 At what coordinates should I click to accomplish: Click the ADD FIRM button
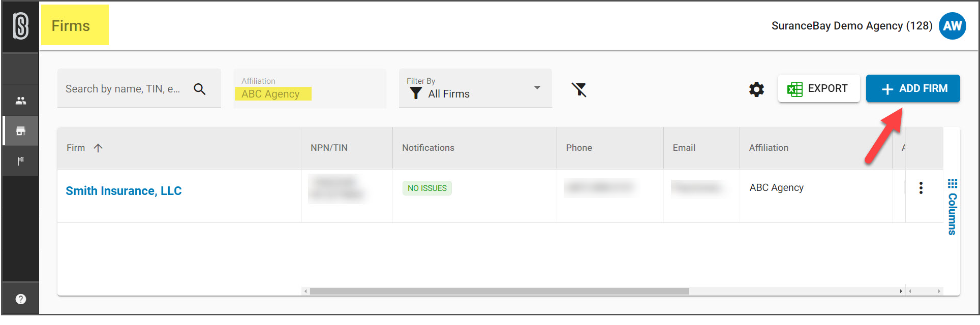point(913,88)
